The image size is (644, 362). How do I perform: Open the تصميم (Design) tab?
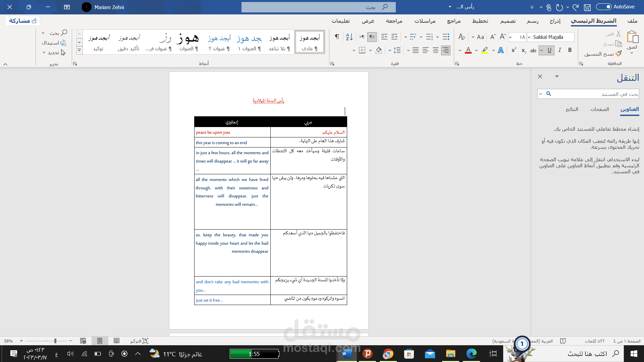(508, 21)
